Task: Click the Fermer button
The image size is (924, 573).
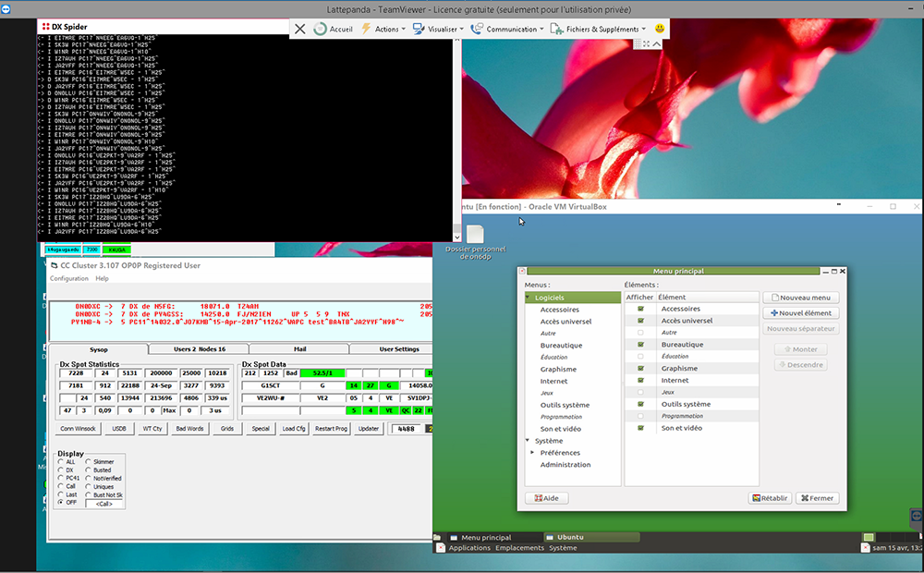Action: [818, 498]
